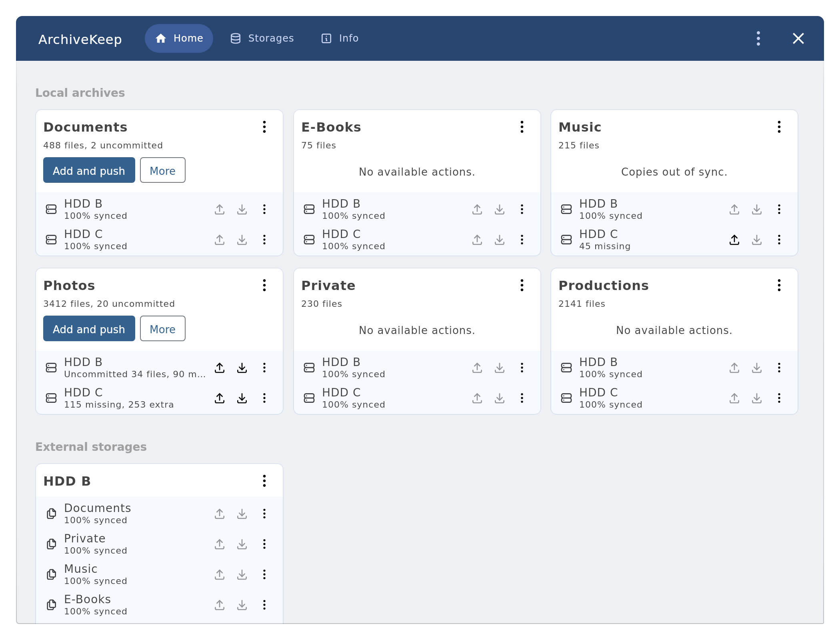The image size is (840, 640).
Task: Push Documents to HDD B upload icon
Action: pyautogui.click(x=220, y=209)
